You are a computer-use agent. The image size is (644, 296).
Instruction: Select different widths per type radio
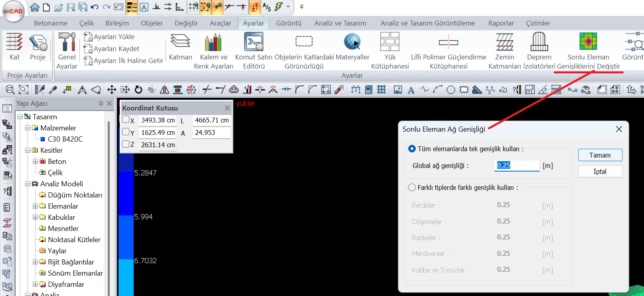point(412,187)
